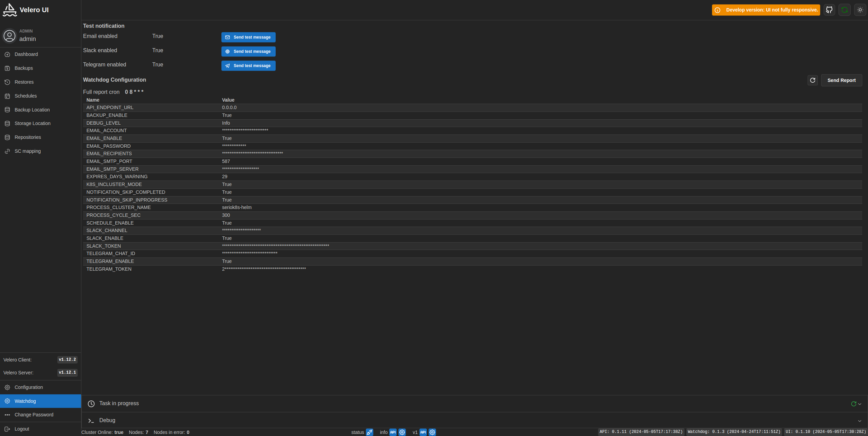
Task: Open Configuration in sidebar
Action: (40, 387)
